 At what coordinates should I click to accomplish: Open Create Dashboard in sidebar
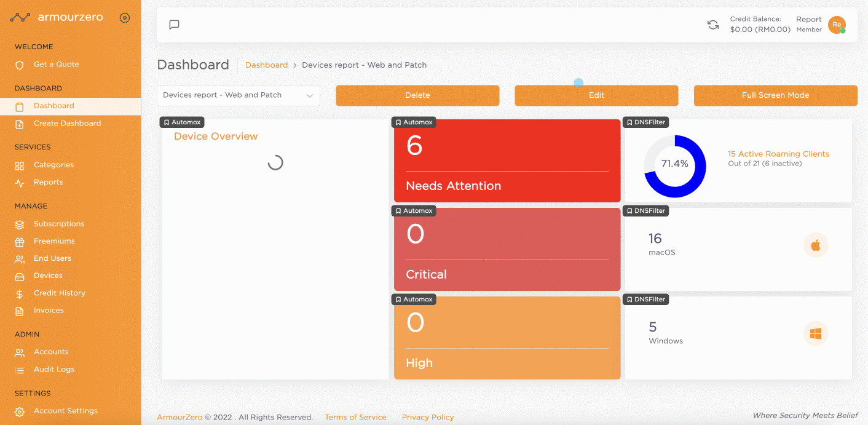pos(68,124)
